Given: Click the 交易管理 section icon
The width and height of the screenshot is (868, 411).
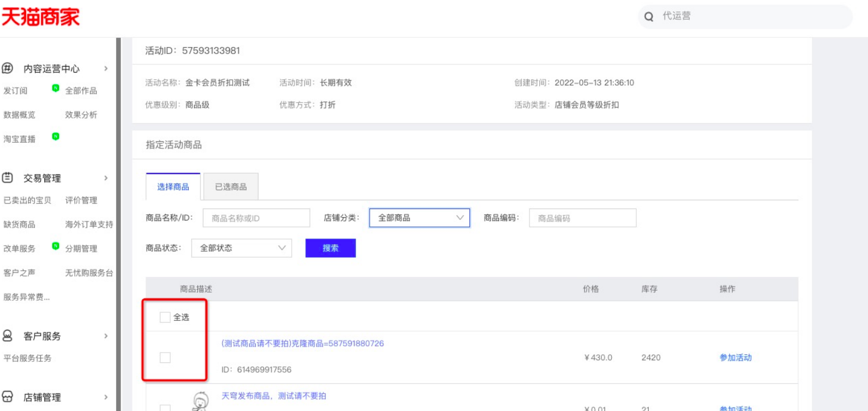Looking at the screenshot, I should point(8,178).
